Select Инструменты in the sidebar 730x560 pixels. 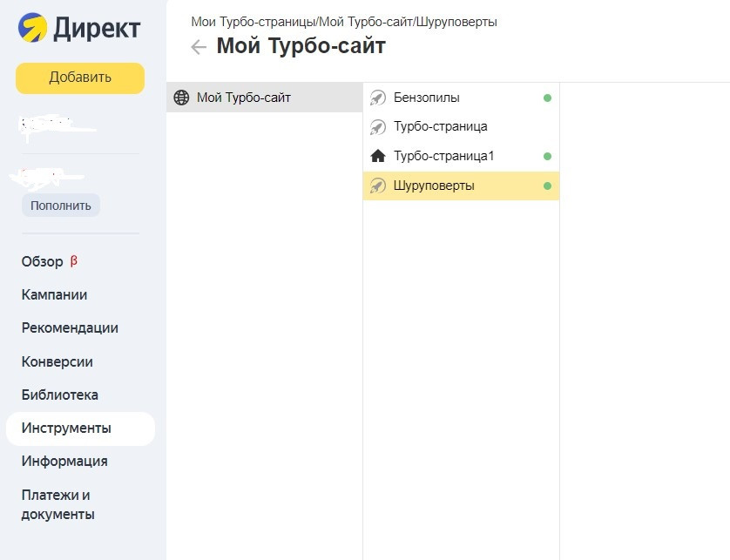point(66,428)
